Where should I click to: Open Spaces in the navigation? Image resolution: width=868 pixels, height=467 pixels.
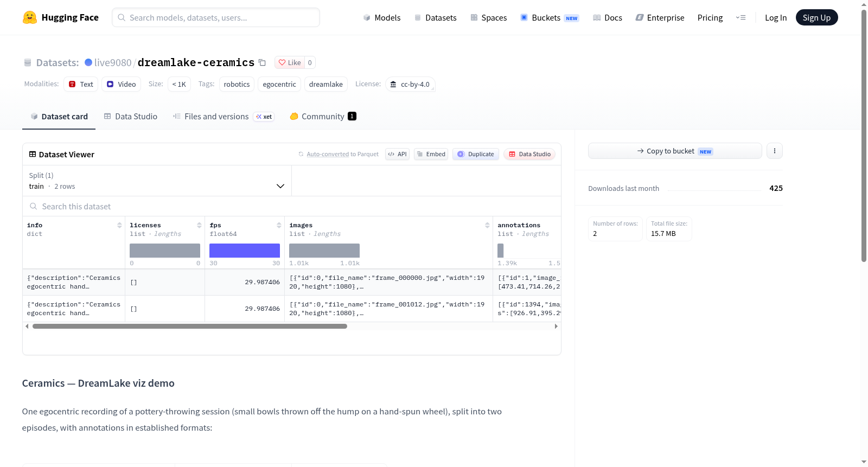tap(488, 17)
